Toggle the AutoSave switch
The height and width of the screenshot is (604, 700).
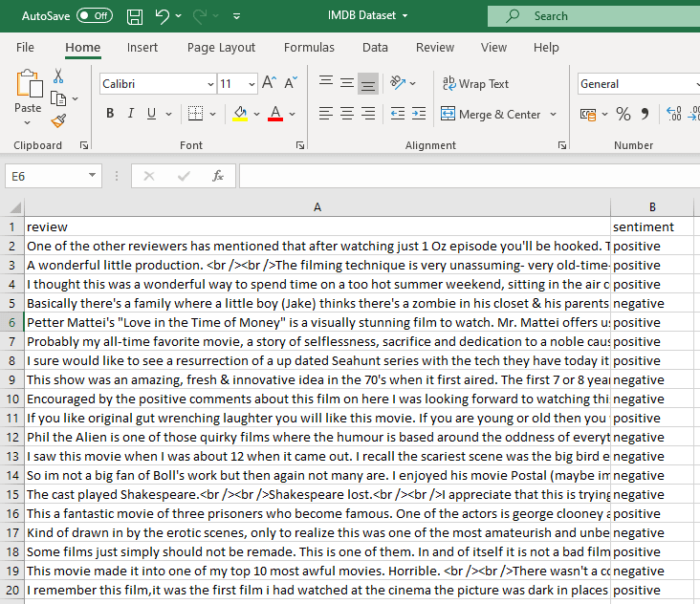[95, 15]
